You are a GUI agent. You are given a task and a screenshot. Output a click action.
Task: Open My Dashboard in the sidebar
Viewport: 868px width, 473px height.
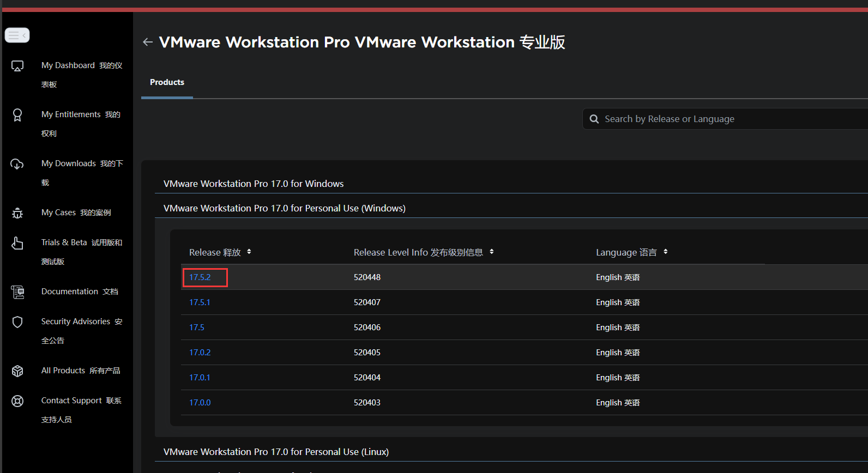click(82, 75)
